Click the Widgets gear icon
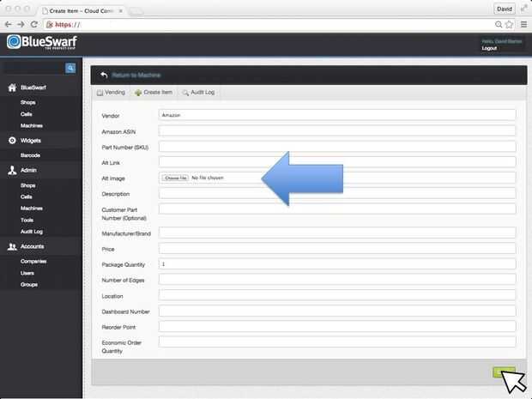This screenshot has height=399, width=532. pyautogui.click(x=12, y=141)
